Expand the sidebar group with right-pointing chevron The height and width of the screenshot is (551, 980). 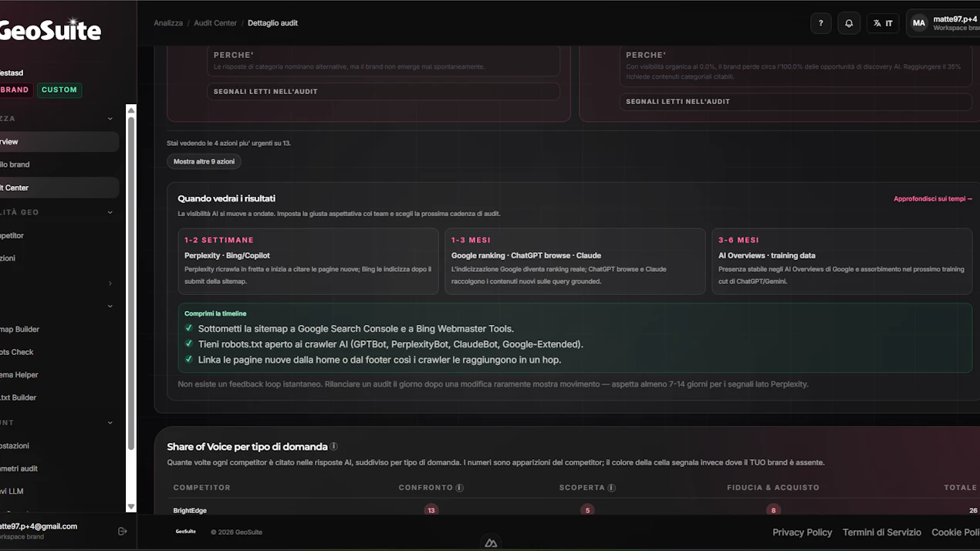coord(110,283)
